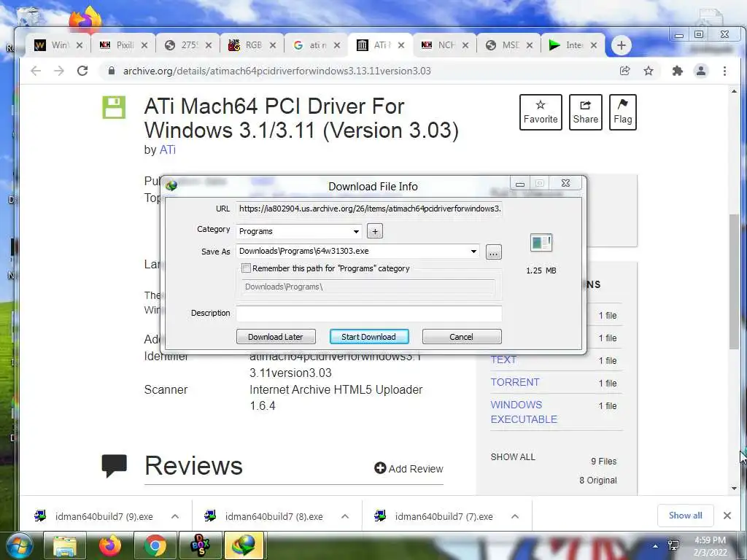Screen dimensions: 747x560
Task: Click the IDM globe icon in dialog title
Action: click(171, 185)
